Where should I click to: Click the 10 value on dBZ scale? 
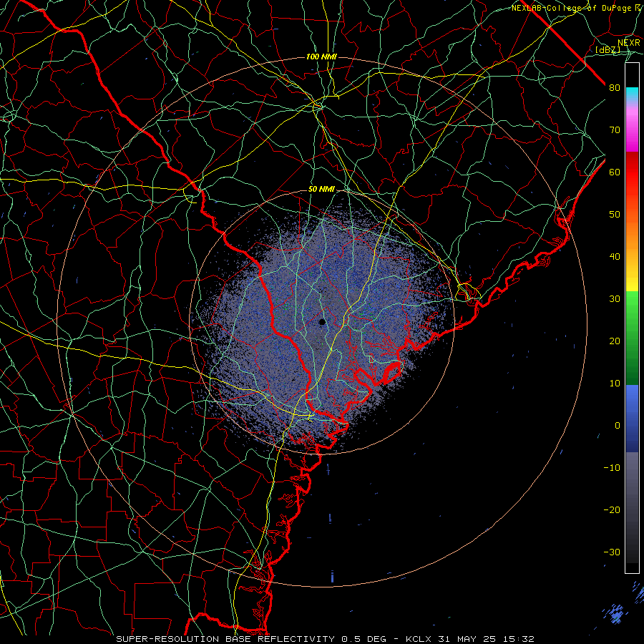(615, 384)
